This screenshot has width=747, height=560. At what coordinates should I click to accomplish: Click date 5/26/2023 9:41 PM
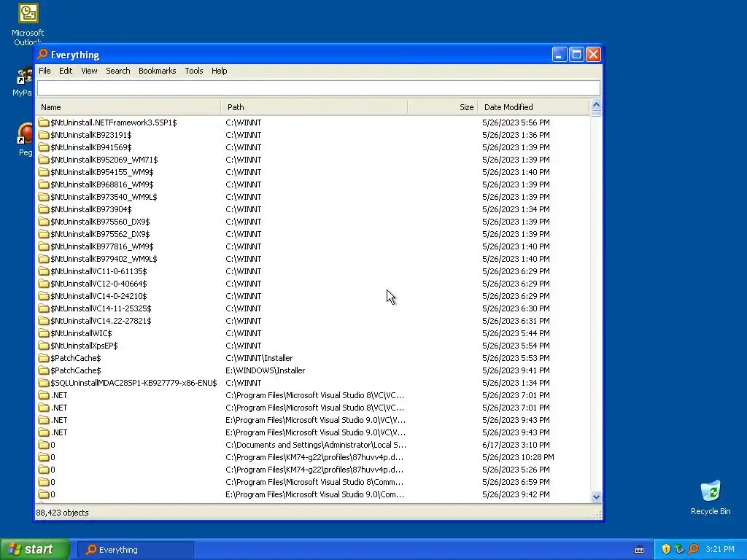(x=516, y=370)
